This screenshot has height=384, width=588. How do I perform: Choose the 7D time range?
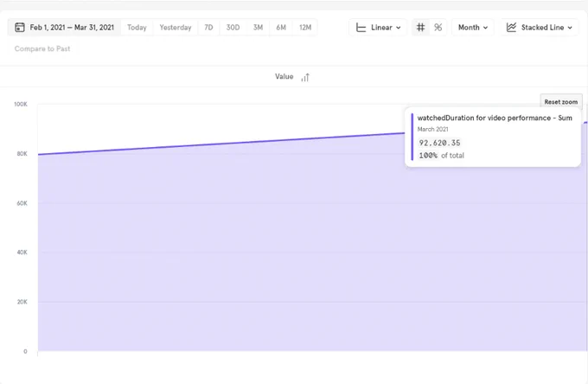coord(208,28)
